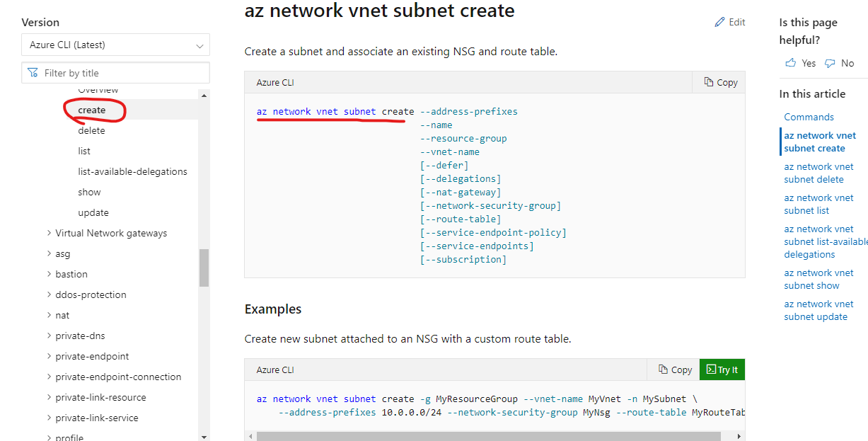Click the --route-table parameter link

[x=461, y=219]
